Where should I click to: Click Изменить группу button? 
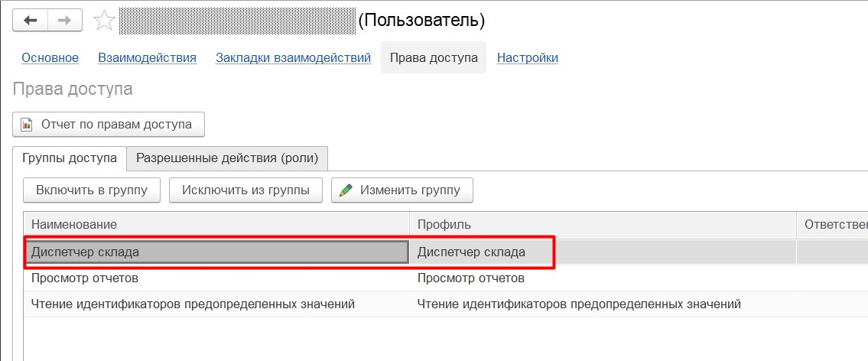pos(402,190)
